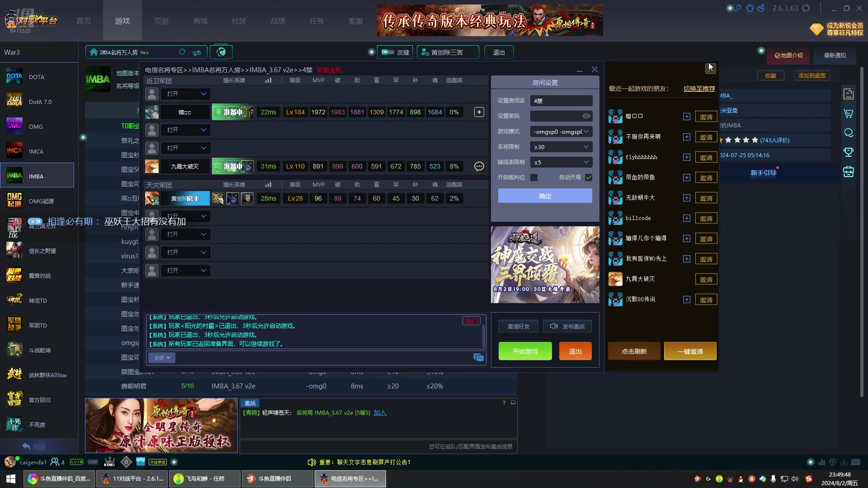Add friend 不服你再来啊 with plus icon
868x488 pixels.
[x=686, y=137]
